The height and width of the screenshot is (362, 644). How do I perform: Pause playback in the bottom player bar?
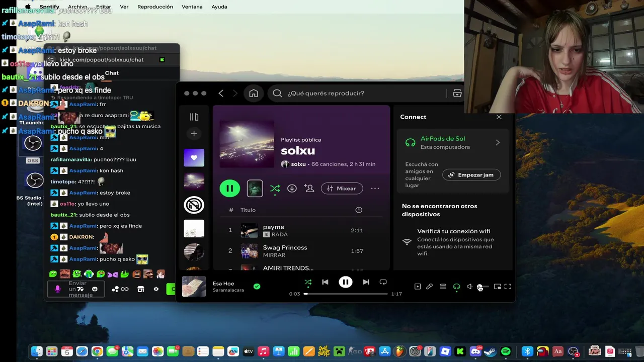coord(345,282)
